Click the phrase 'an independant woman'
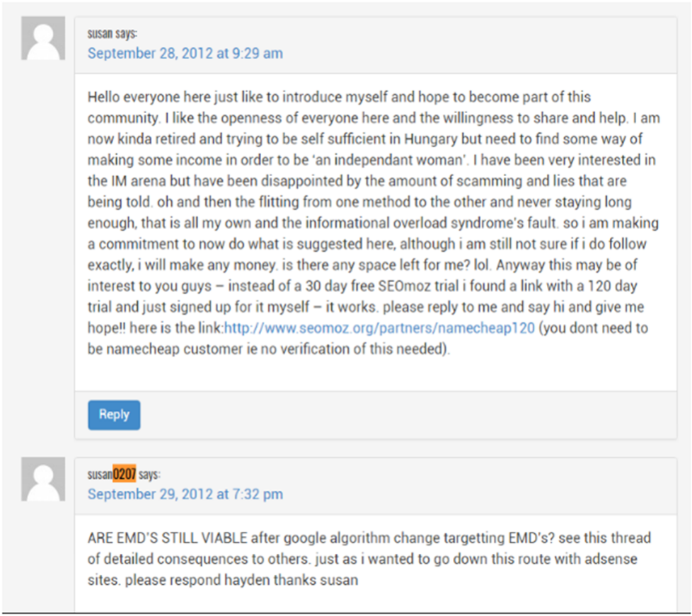The height and width of the screenshot is (616, 692). pos(389,160)
